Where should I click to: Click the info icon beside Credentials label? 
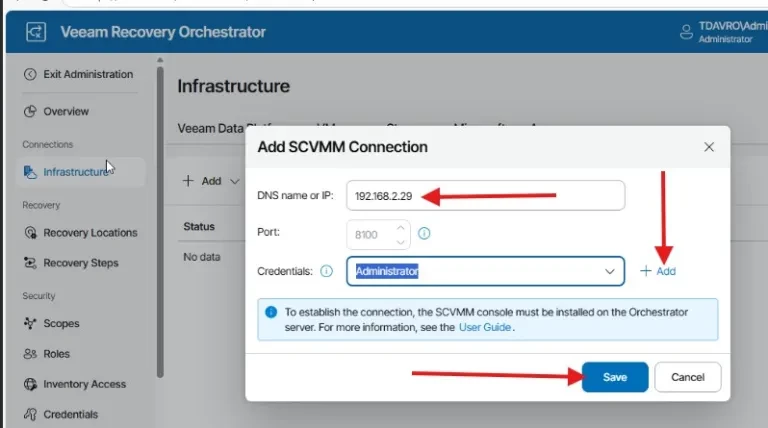point(327,271)
